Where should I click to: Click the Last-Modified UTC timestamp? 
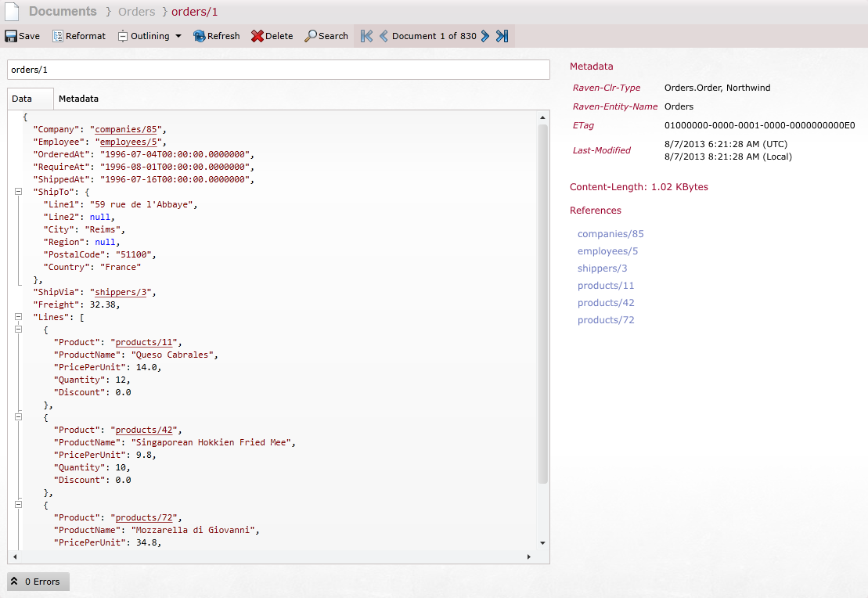coord(726,144)
